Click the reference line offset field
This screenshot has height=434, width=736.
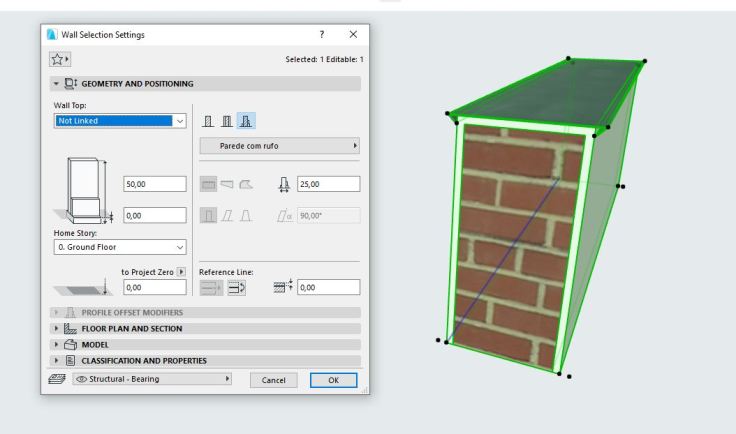tap(329, 288)
